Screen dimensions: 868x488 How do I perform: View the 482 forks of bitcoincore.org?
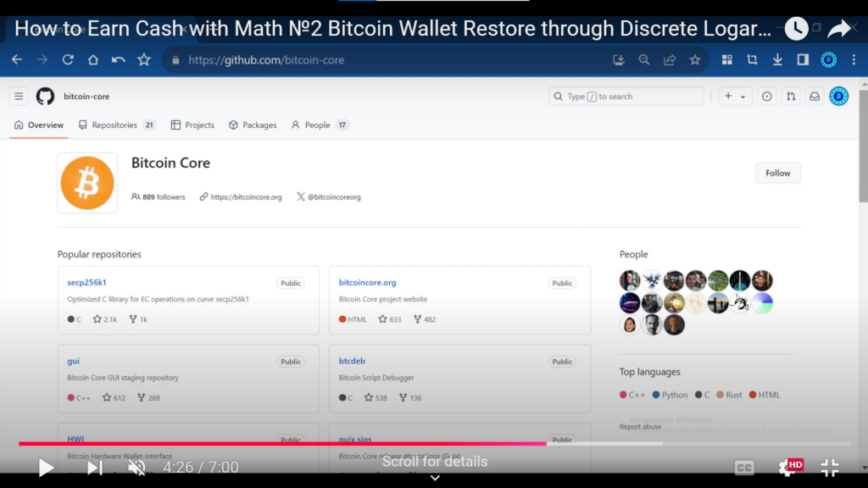[425, 319]
